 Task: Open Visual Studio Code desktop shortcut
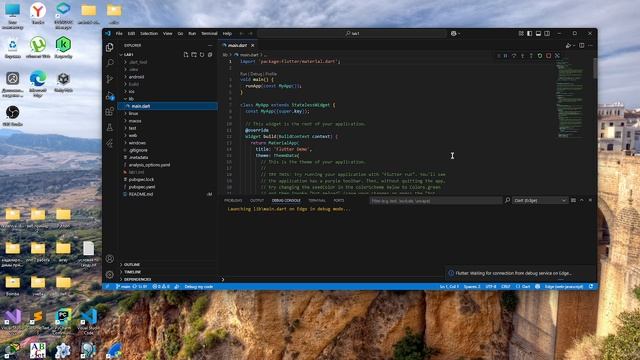coord(89,321)
